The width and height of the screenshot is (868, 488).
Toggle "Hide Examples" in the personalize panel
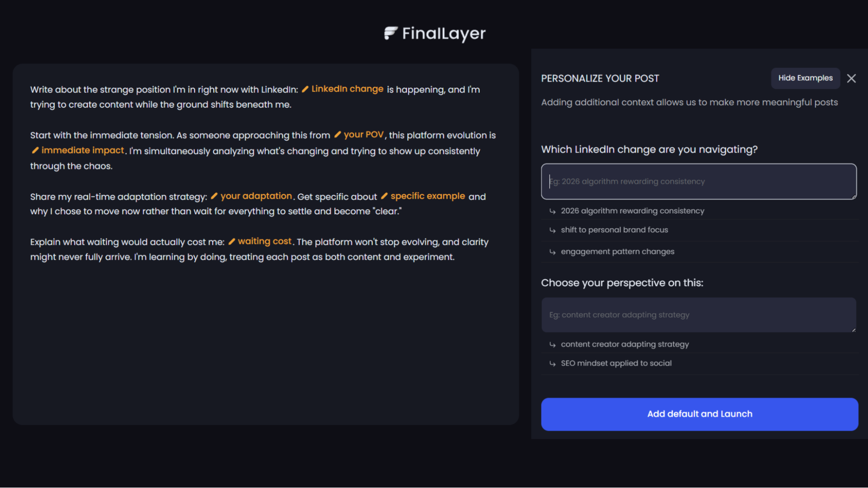pyautogui.click(x=805, y=78)
